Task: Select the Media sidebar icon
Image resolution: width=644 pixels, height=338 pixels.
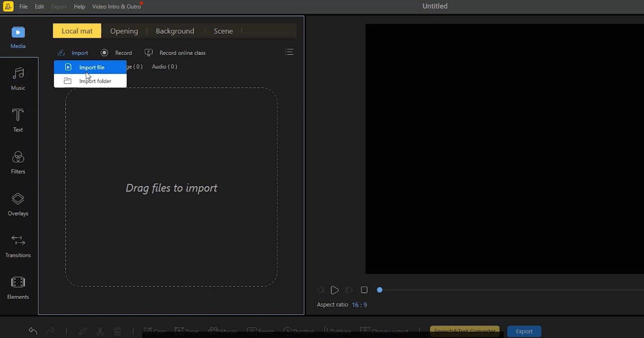Action: pyautogui.click(x=18, y=37)
